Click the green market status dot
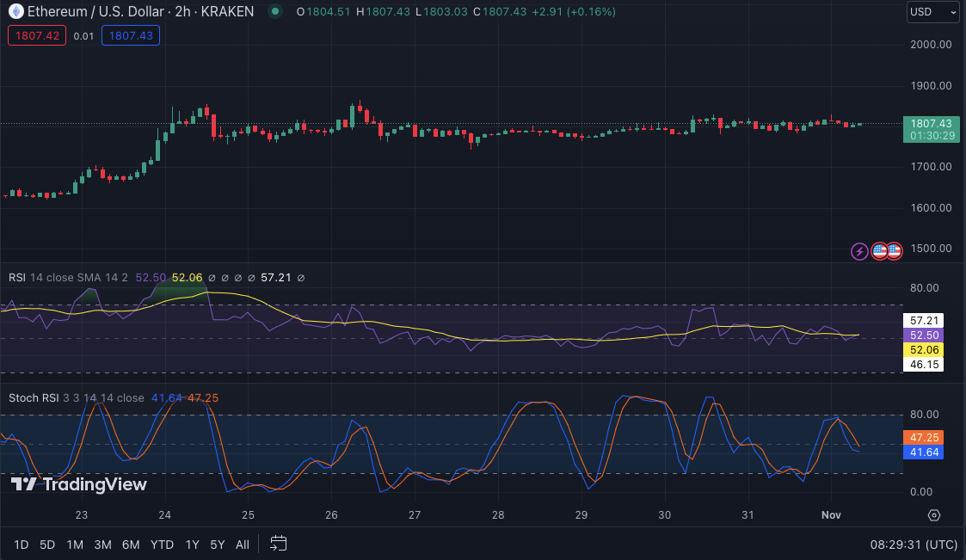The image size is (966, 560). [274, 12]
